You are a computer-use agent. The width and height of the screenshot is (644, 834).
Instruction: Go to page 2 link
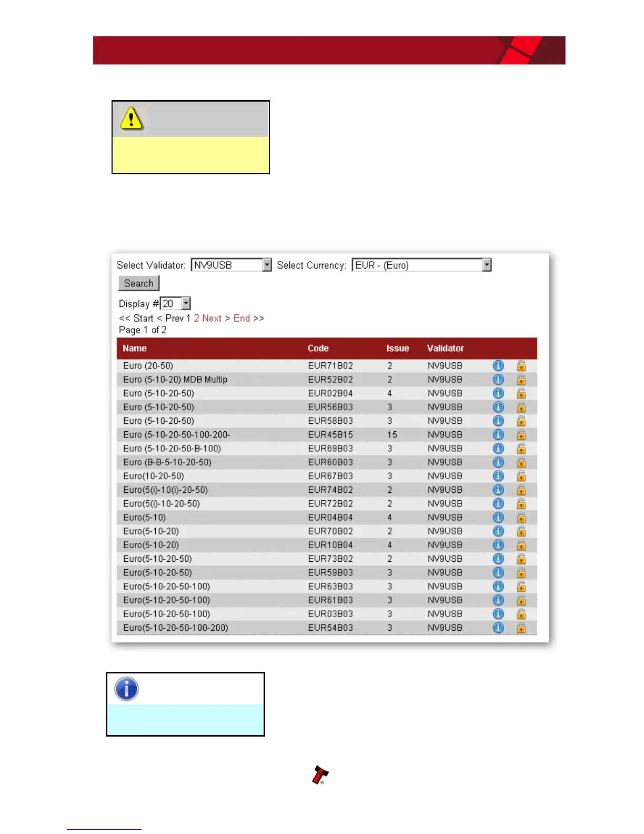(197, 318)
